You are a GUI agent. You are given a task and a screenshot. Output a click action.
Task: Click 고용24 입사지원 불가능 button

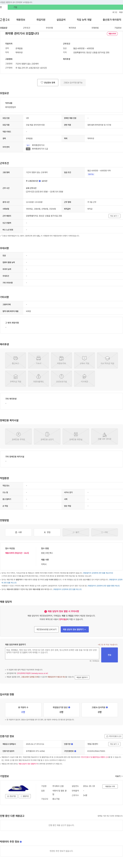pos(73,83)
